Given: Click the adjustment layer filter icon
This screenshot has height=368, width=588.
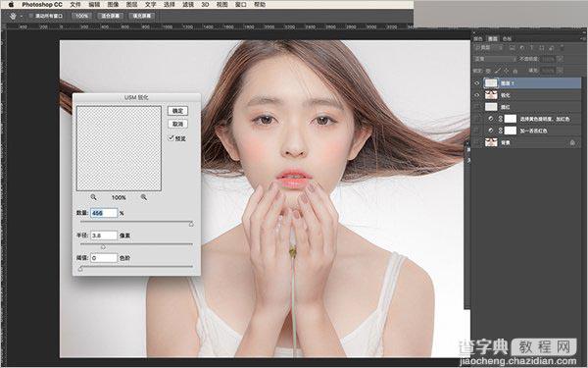Looking at the screenshot, I should [x=522, y=48].
